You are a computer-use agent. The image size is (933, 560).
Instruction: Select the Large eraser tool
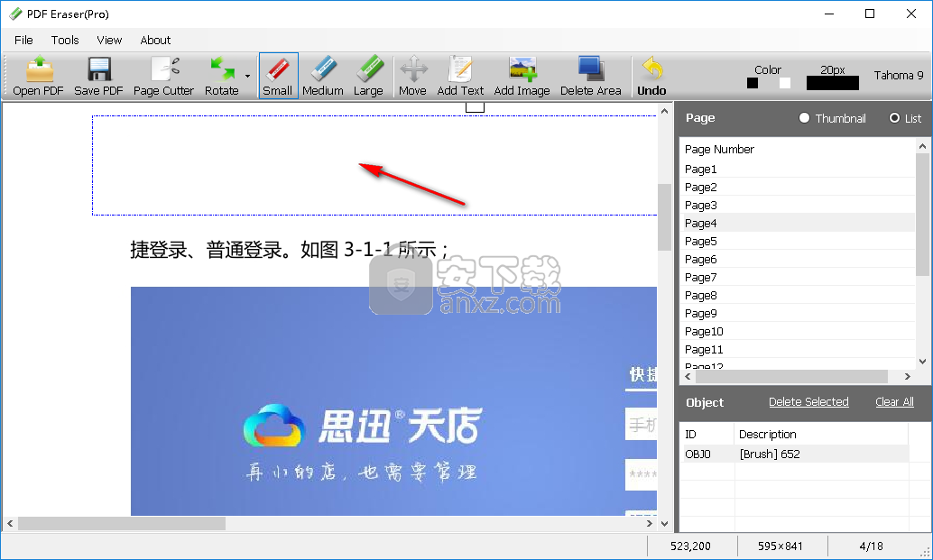tap(368, 76)
